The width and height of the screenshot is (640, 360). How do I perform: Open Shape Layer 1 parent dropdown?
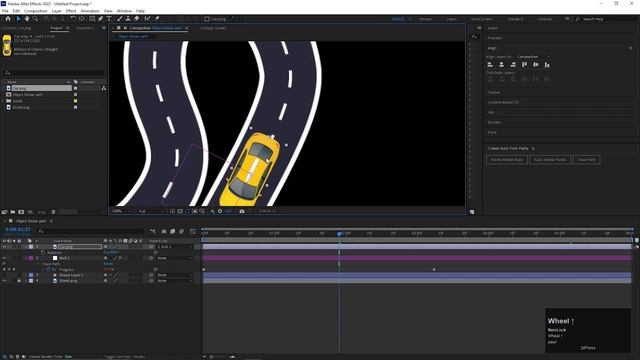pyautogui.click(x=175, y=275)
